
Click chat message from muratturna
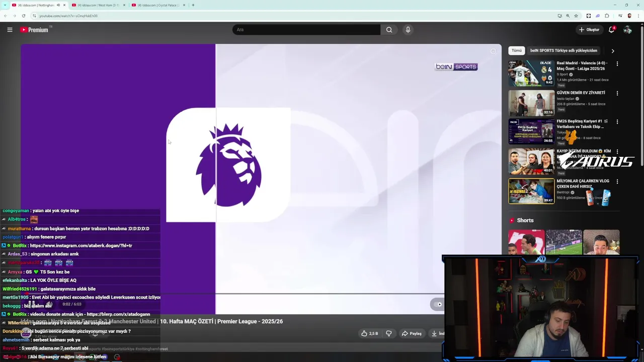click(x=75, y=228)
